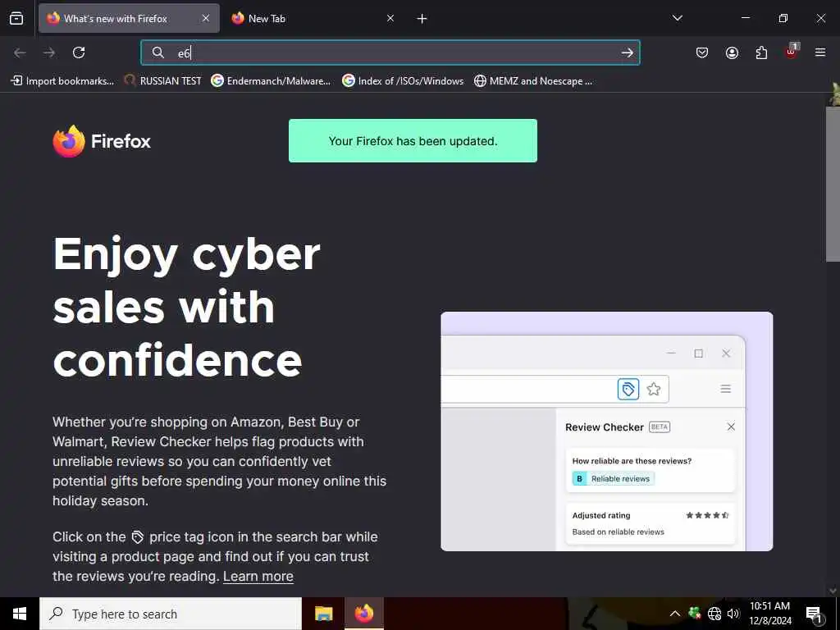
Task: Open the Windows Start menu
Action: click(x=20, y=614)
